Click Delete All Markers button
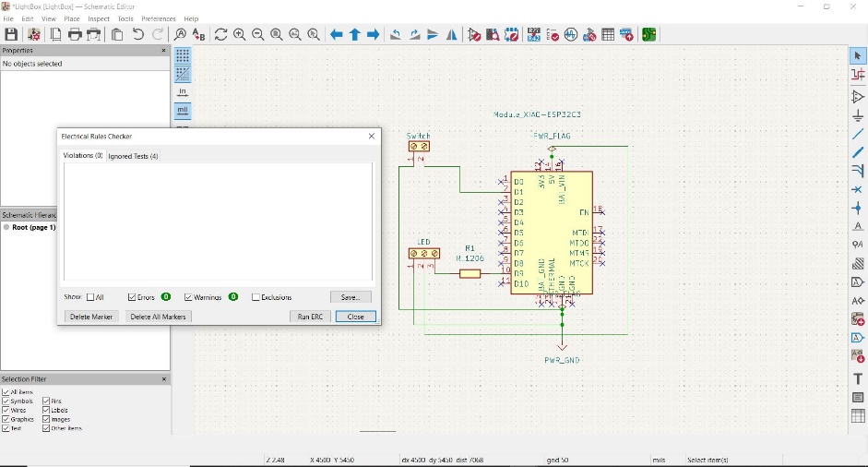 coord(158,317)
